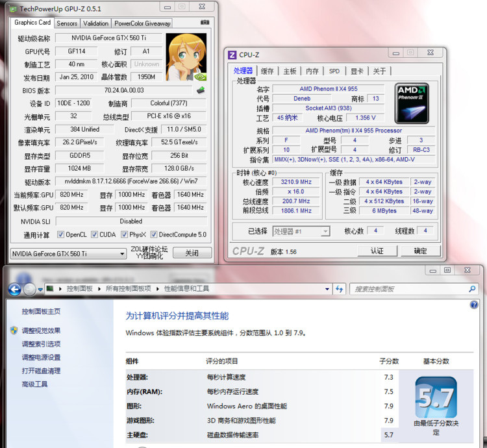The height and width of the screenshot is (448, 487).
Task: Expand the address bar history dropdown arrow
Action: tap(327, 289)
